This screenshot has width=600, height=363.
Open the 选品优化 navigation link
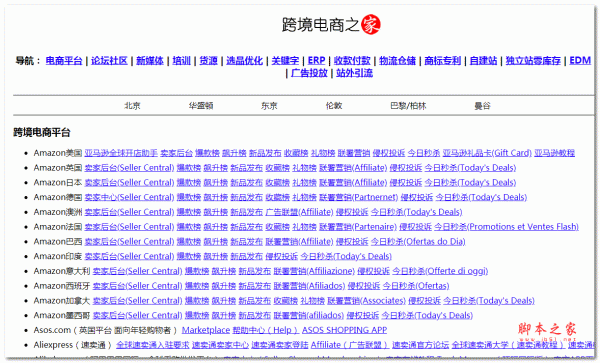245,60
